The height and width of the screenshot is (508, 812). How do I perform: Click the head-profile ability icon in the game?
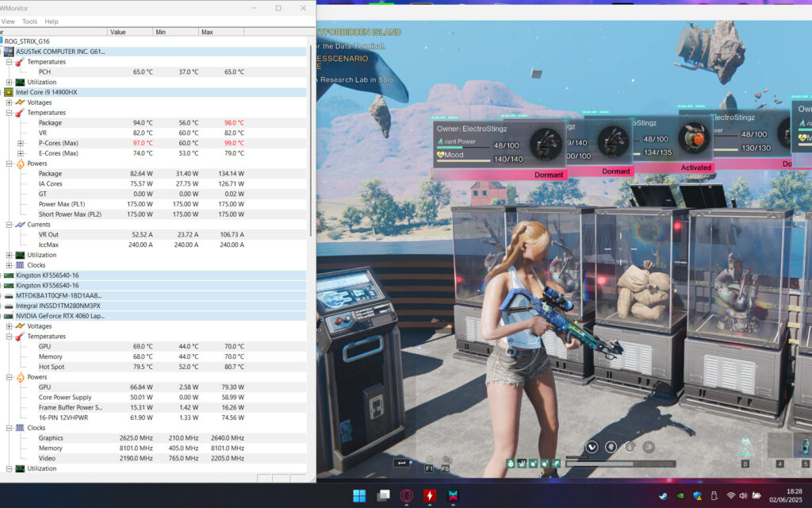pyautogui.click(x=611, y=446)
